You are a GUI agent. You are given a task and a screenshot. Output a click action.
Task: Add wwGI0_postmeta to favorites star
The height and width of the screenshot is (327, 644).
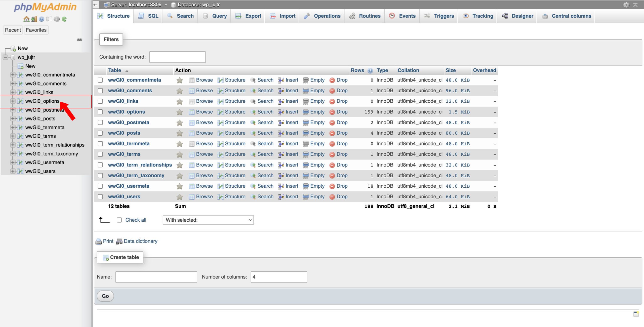(x=179, y=123)
